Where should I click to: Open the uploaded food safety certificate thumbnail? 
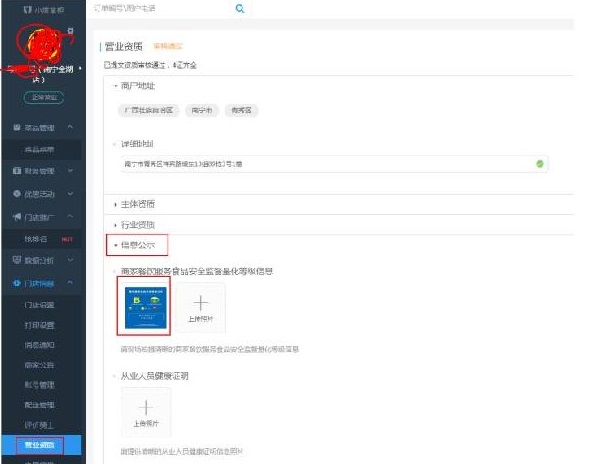[144, 304]
